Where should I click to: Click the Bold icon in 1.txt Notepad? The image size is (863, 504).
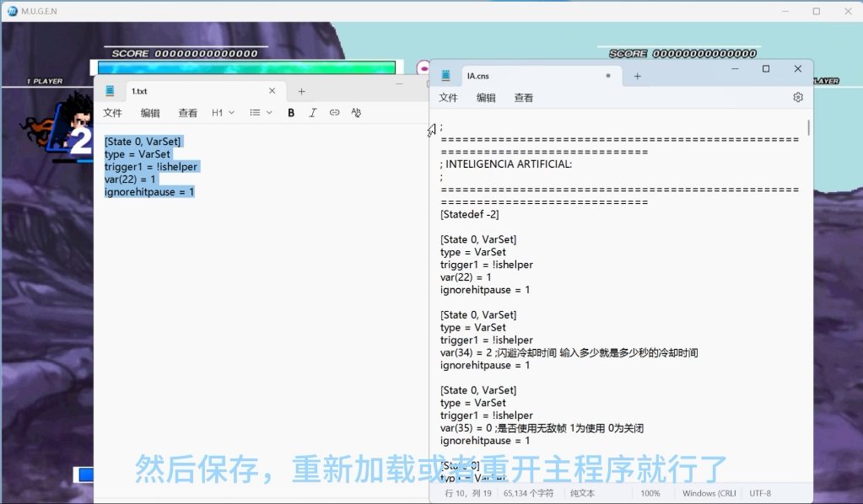click(291, 113)
